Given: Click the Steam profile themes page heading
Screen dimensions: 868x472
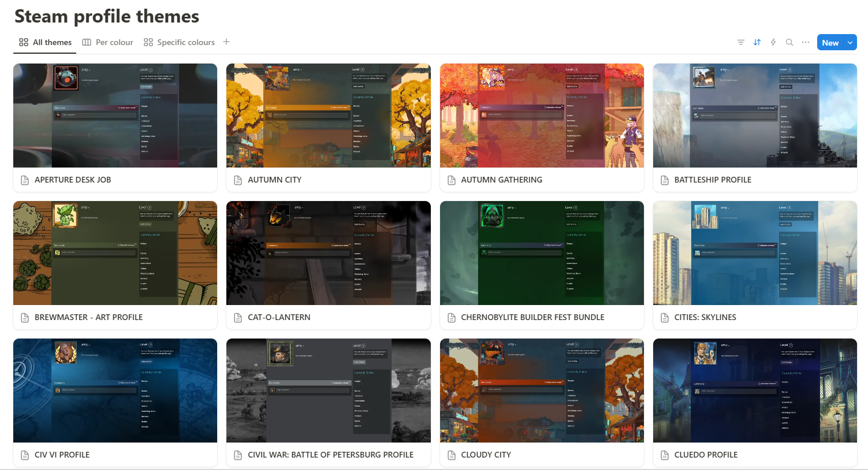Looking at the screenshot, I should coord(107,16).
